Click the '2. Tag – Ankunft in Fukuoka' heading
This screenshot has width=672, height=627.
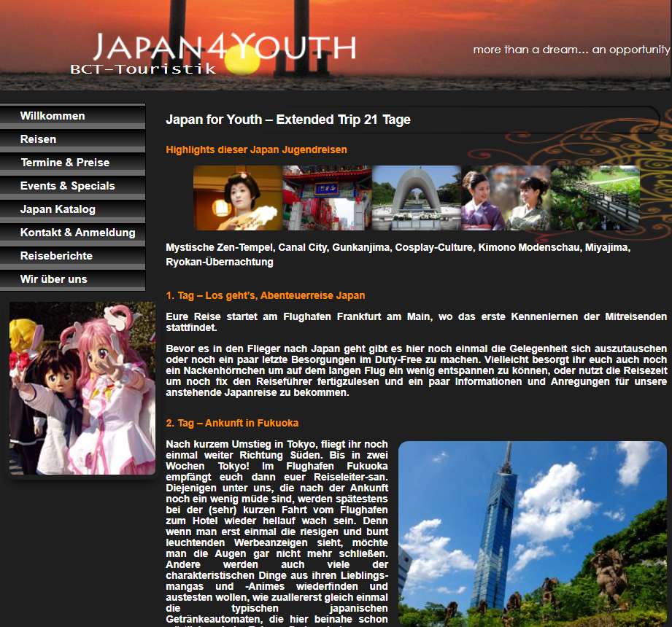click(x=232, y=423)
